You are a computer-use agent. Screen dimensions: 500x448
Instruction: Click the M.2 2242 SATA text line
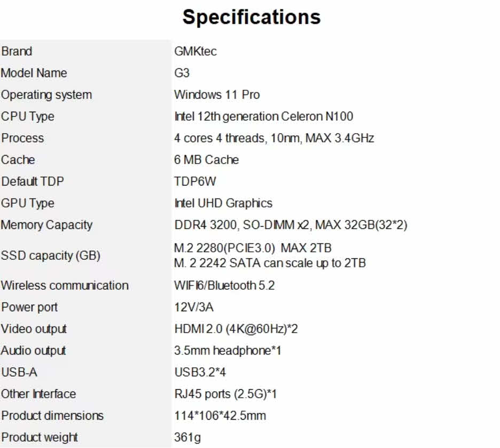pyautogui.click(x=270, y=263)
